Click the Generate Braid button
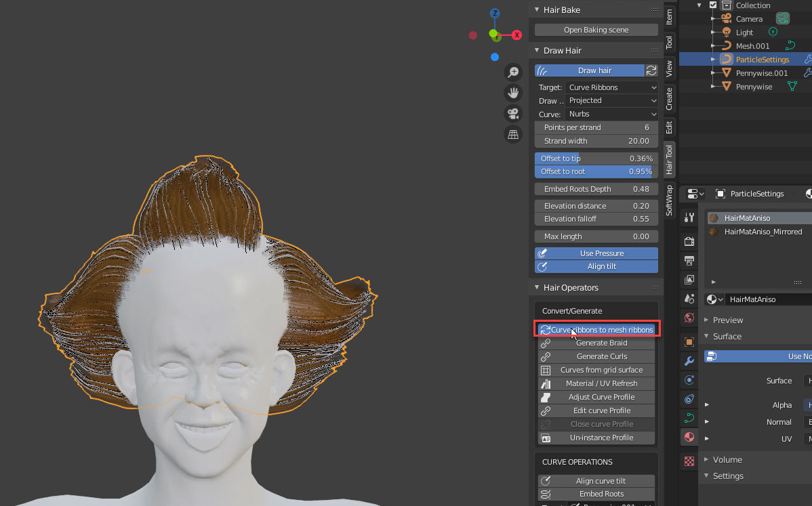The width and height of the screenshot is (812, 506). coord(596,343)
